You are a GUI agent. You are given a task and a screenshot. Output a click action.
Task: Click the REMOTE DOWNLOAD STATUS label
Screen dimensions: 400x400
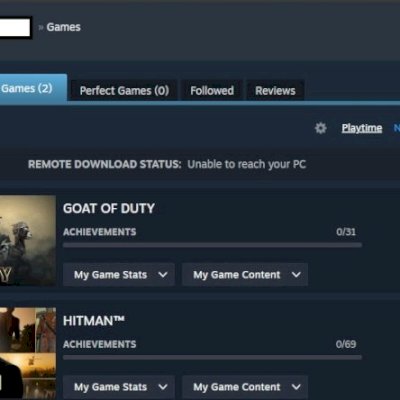pyautogui.click(x=105, y=164)
